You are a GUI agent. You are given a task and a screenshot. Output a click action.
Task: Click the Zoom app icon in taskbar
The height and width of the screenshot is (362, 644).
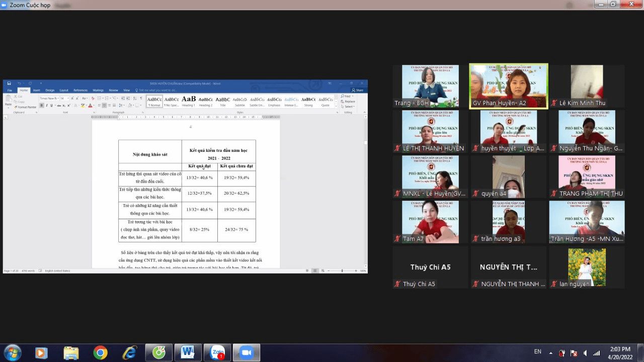click(247, 352)
